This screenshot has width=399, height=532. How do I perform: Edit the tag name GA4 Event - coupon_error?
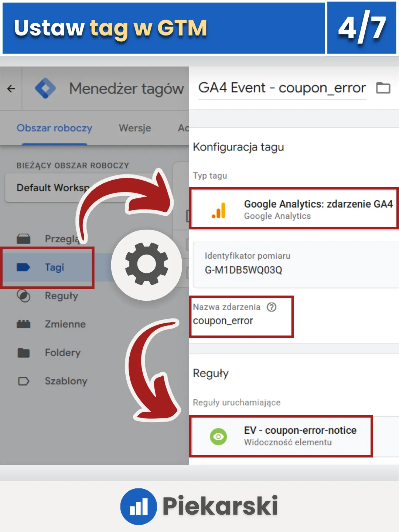[282, 88]
